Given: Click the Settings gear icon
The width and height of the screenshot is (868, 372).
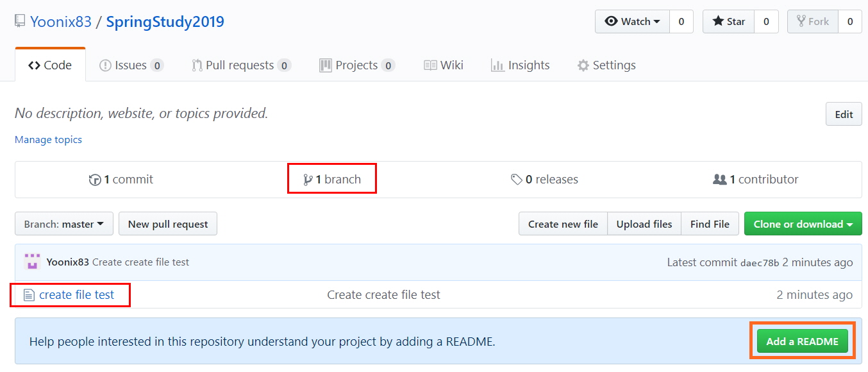Looking at the screenshot, I should point(583,65).
